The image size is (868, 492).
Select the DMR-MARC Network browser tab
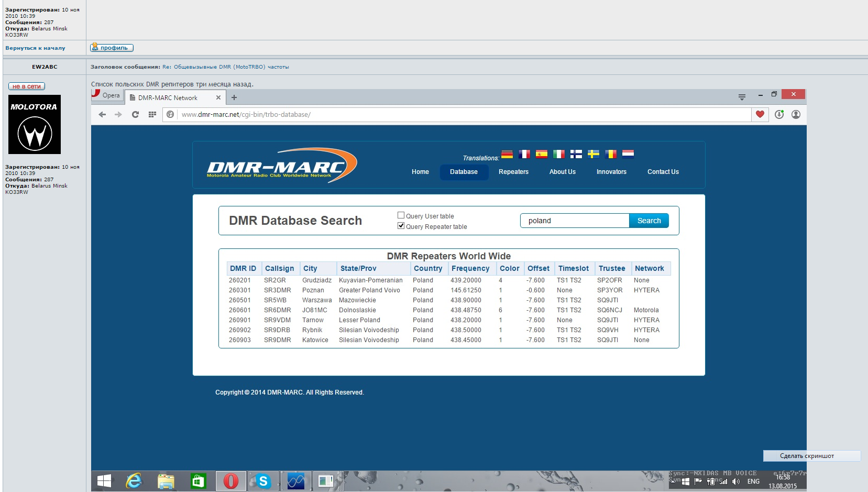175,97
